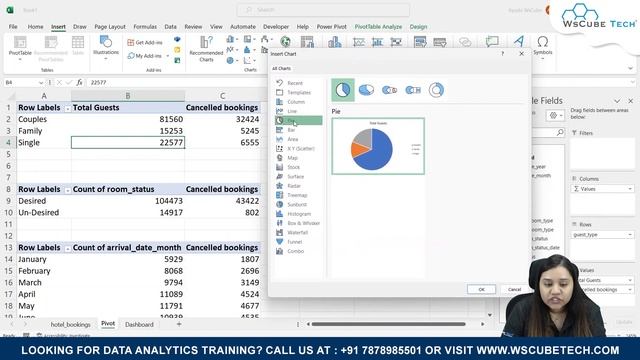Select Templates in the chart type list
640x360 pixels.
[299, 93]
